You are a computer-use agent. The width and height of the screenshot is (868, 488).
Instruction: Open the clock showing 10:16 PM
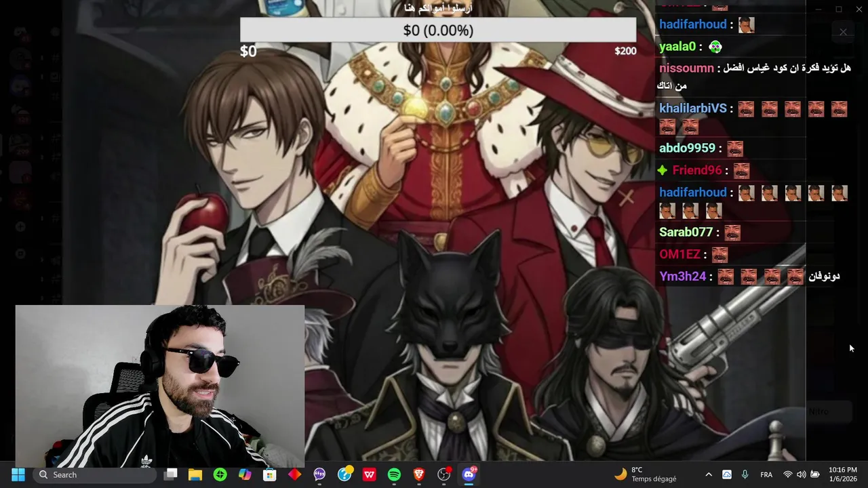tap(842, 474)
